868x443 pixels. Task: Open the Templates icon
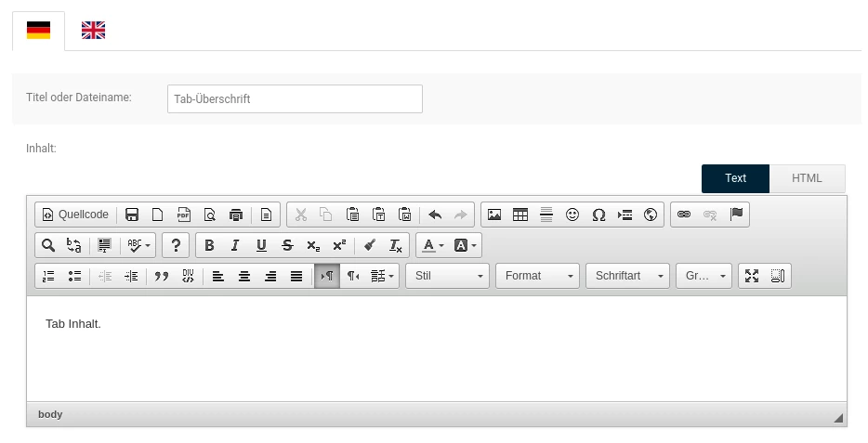pos(267,215)
